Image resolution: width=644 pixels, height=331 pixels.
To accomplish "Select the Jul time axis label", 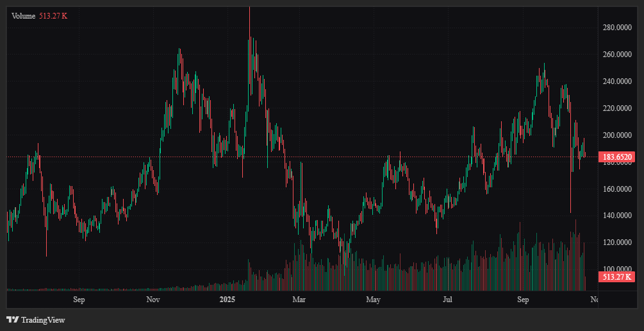I will tap(447, 300).
